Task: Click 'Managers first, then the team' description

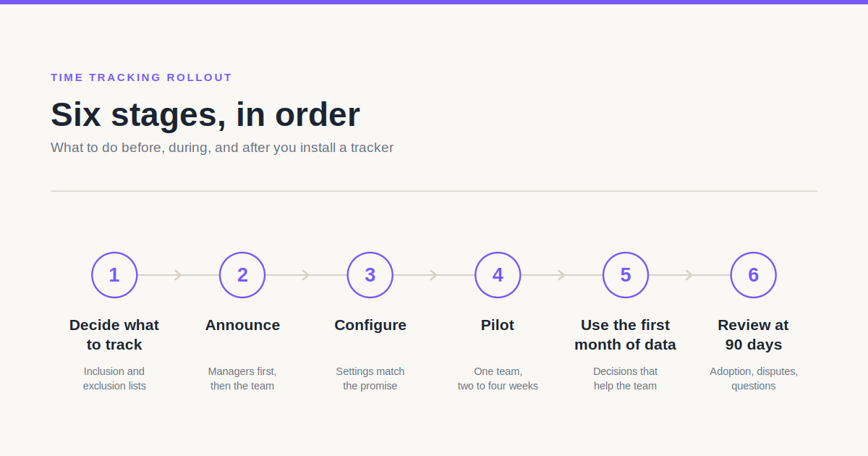Action: (x=242, y=379)
